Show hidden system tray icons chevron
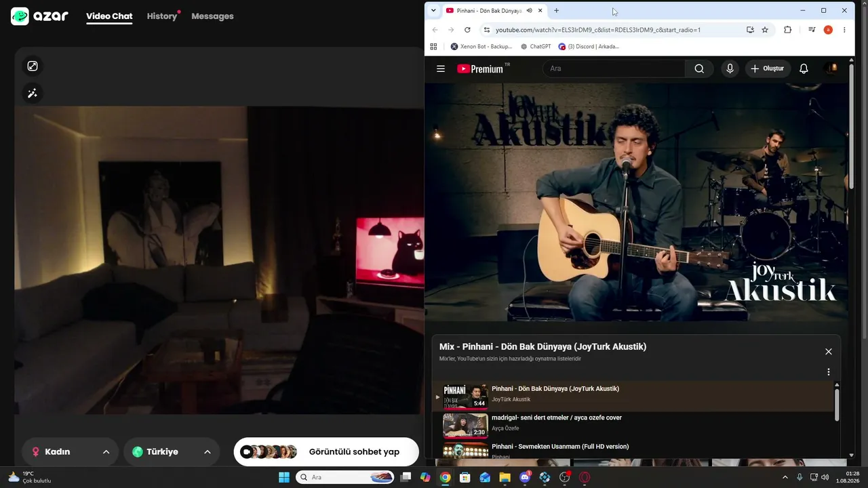This screenshot has width=868, height=488. tap(785, 477)
